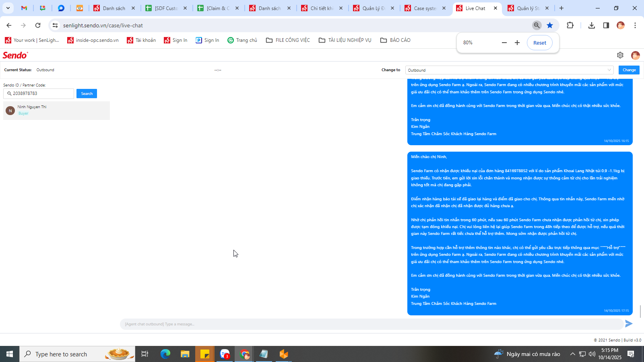
Task: Open Windows Task View
Action: point(145,354)
